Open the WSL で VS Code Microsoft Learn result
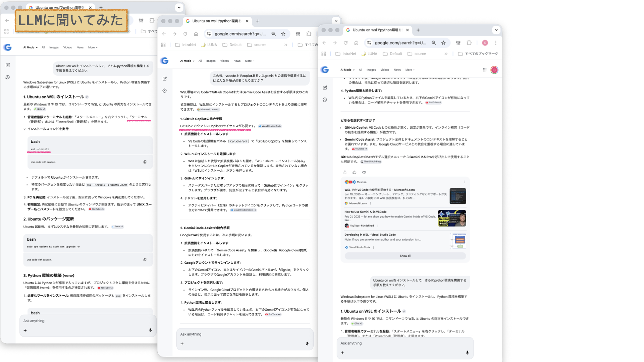The image size is (644, 362). pos(379,190)
